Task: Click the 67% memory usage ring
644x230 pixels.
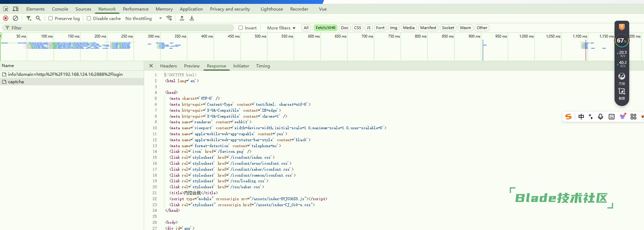Action: tap(622, 41)
